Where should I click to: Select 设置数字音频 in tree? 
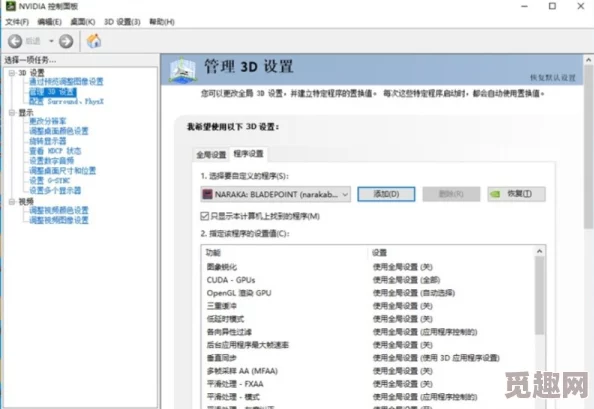click(x=52, y=161)
